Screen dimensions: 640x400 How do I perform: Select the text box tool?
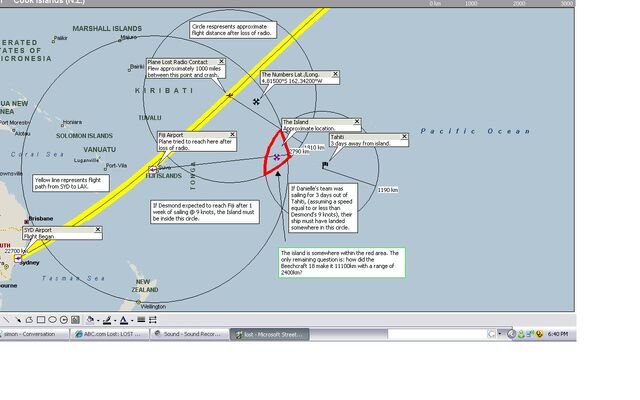click(x=75, y=320)
